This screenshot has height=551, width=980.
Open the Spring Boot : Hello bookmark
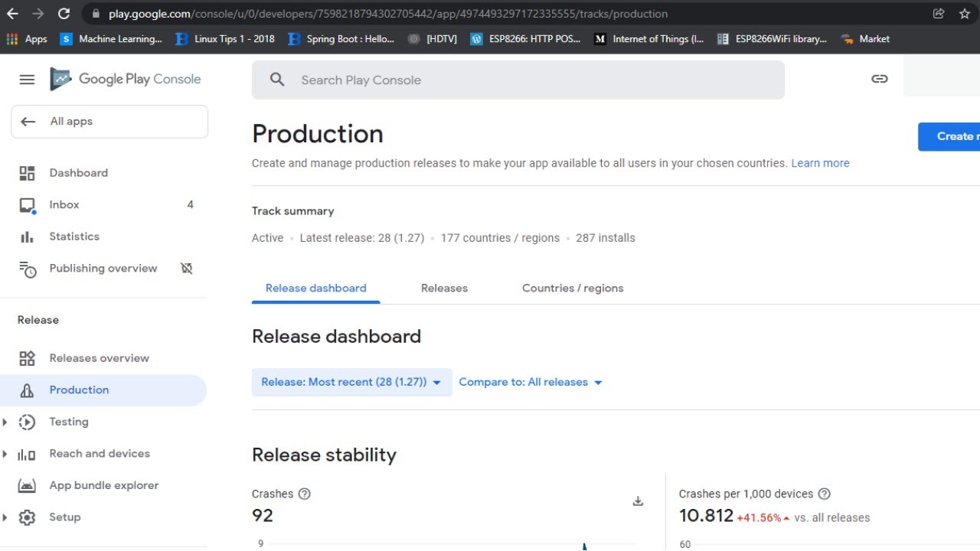(x=341, y=39)
